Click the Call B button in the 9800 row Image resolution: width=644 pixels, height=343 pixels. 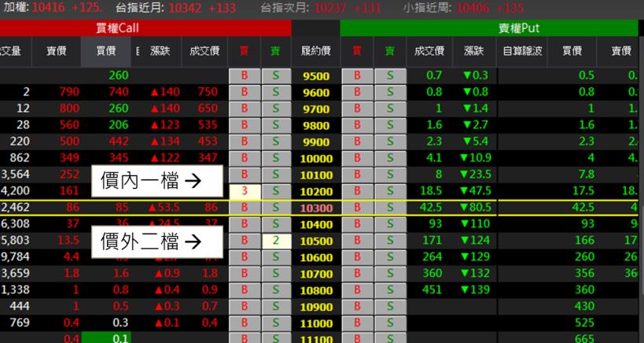245,125
